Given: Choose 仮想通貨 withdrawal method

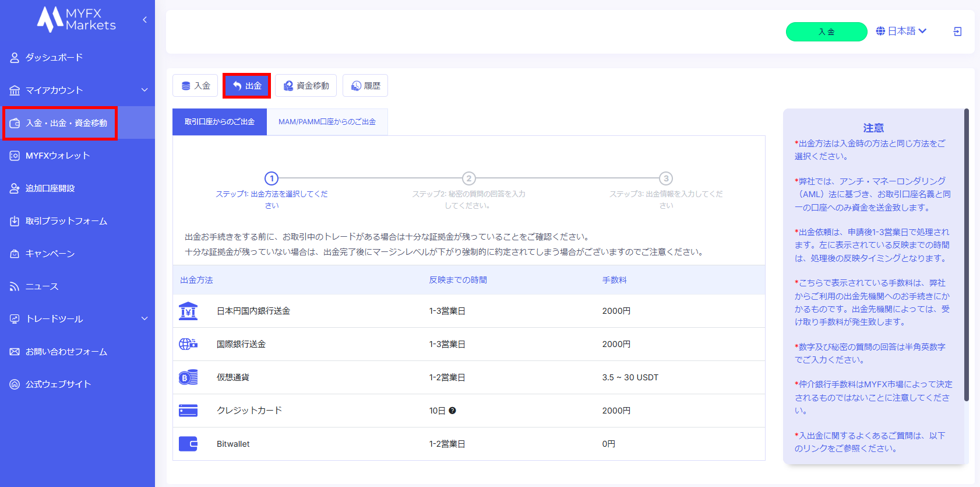Looking at the screenshot, I should pos(469,377).
